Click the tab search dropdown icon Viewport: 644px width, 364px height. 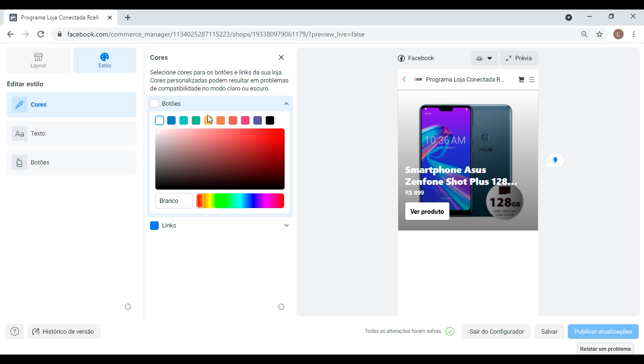click(569, 18)
